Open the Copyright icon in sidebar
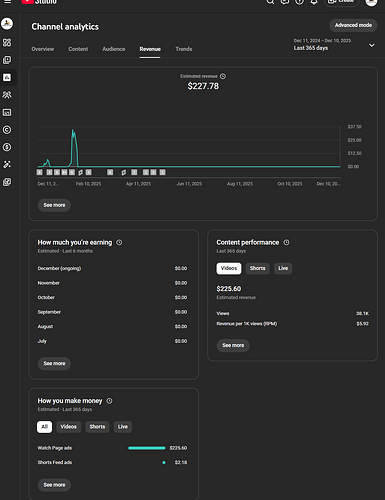Image resolution: width=385 pixels, height=500 pixels. [x=7, y=130]
